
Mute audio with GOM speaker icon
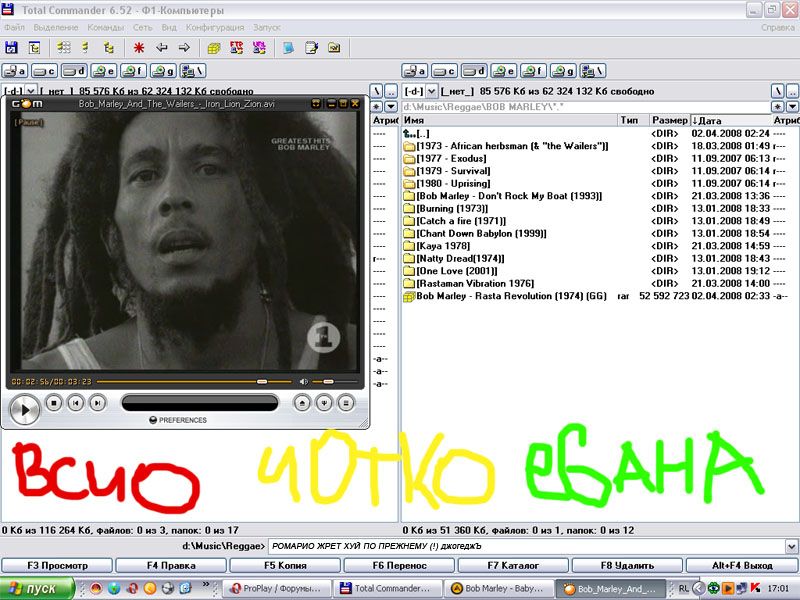(304, 382)
